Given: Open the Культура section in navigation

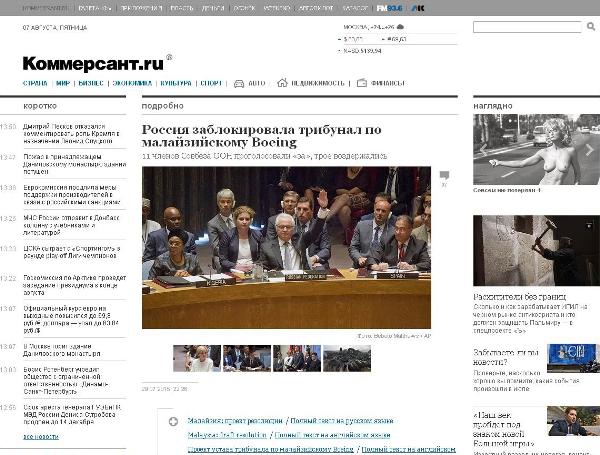Looking at the screenshot, I should (175, 83).
